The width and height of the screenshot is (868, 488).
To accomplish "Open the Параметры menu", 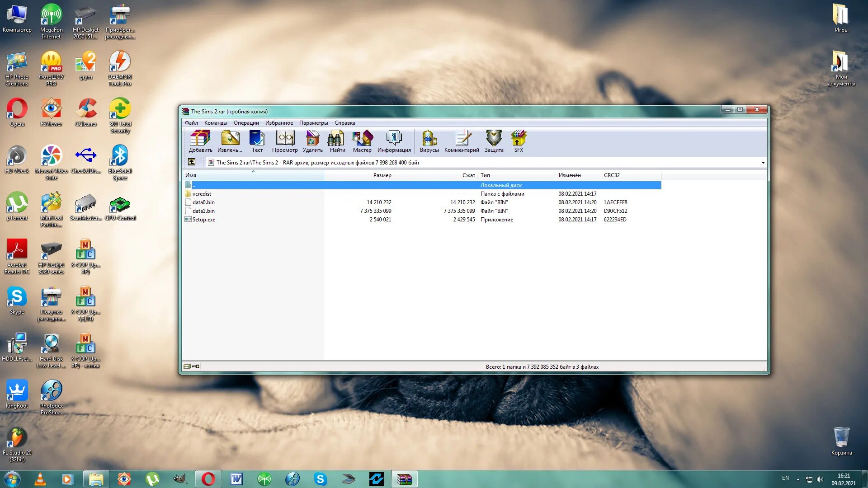I will [313, 123].
